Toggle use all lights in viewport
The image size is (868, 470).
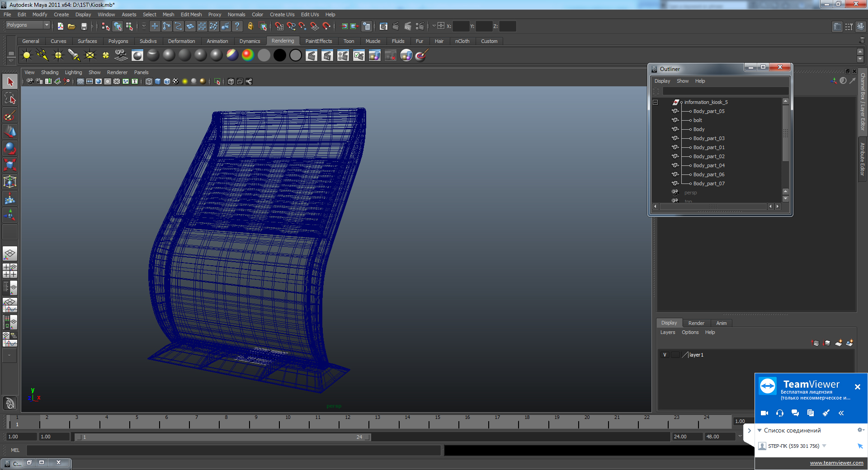(185, 81)
